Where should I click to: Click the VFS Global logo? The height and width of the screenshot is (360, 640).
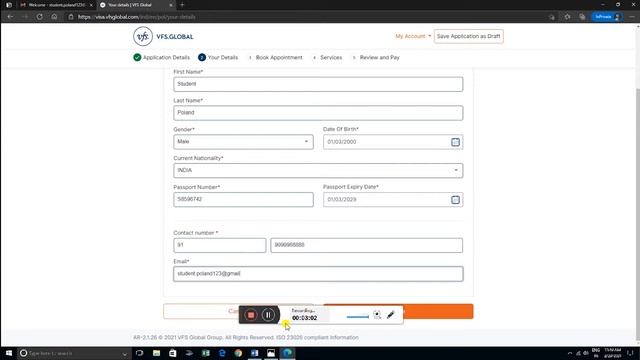[x=163, y=36]
